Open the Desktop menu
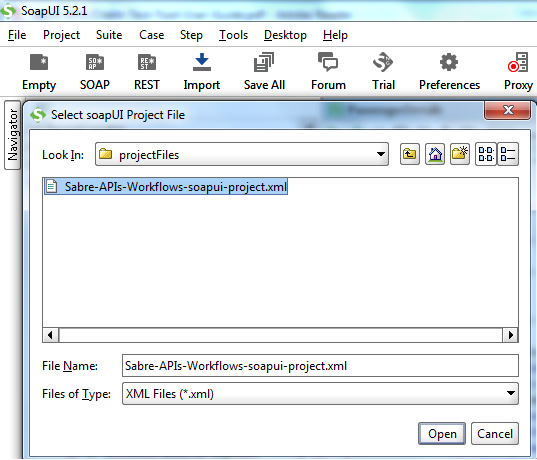537x460 pixels. tap(285, 35)
